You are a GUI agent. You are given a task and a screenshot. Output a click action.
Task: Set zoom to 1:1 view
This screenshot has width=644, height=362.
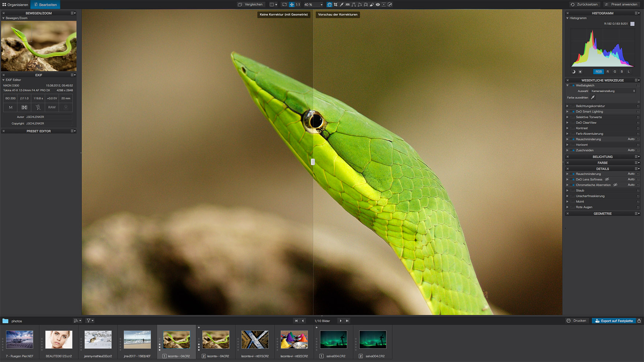coord(298,5)
